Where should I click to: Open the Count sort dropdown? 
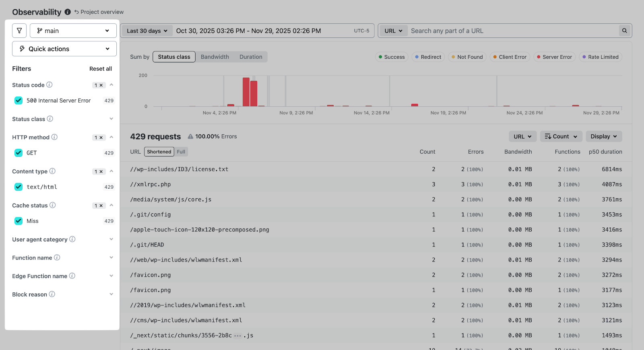(561, 136)
